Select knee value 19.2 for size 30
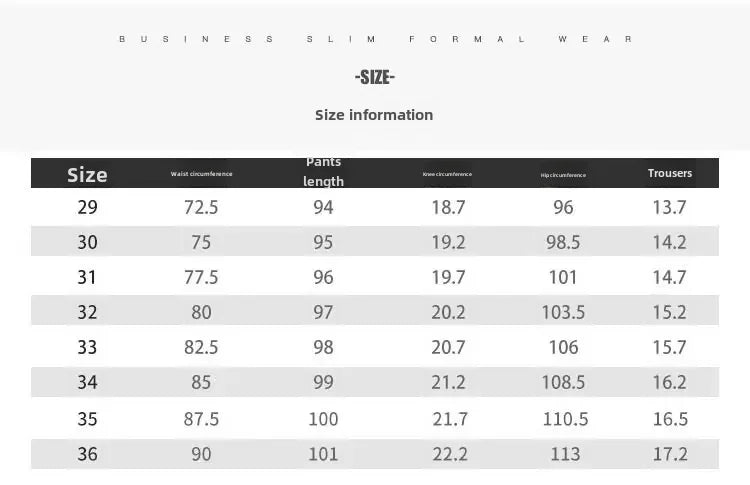Screen dimensions: 750x485 click(448, 242)
